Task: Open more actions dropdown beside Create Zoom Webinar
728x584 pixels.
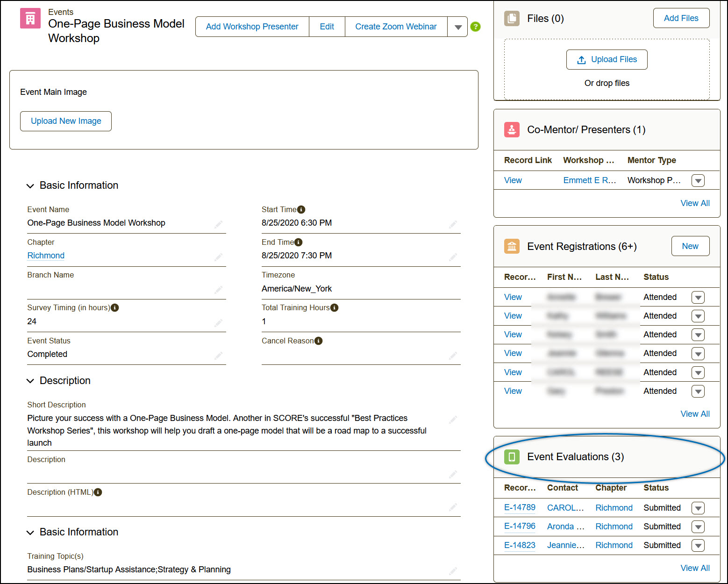Action: pos(458,27)
